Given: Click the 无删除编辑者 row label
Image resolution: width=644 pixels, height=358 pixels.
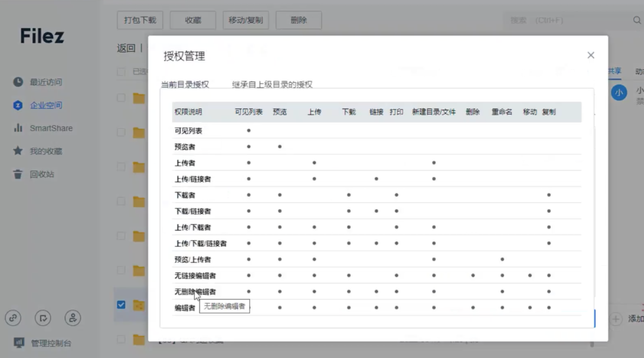Looking at the screenshot, I should click(x=195, y=291).
